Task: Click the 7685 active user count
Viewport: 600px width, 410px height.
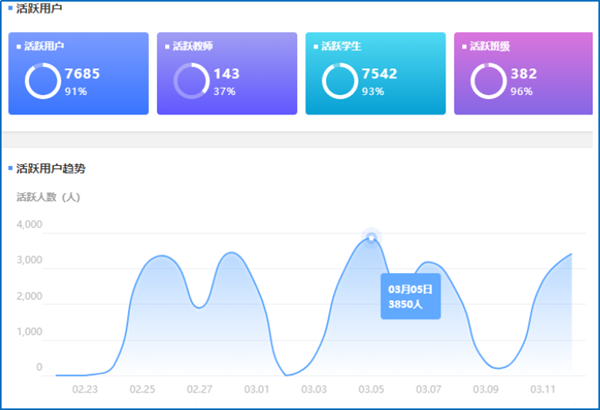Action: pyautogui.click(x=83, y=74)
